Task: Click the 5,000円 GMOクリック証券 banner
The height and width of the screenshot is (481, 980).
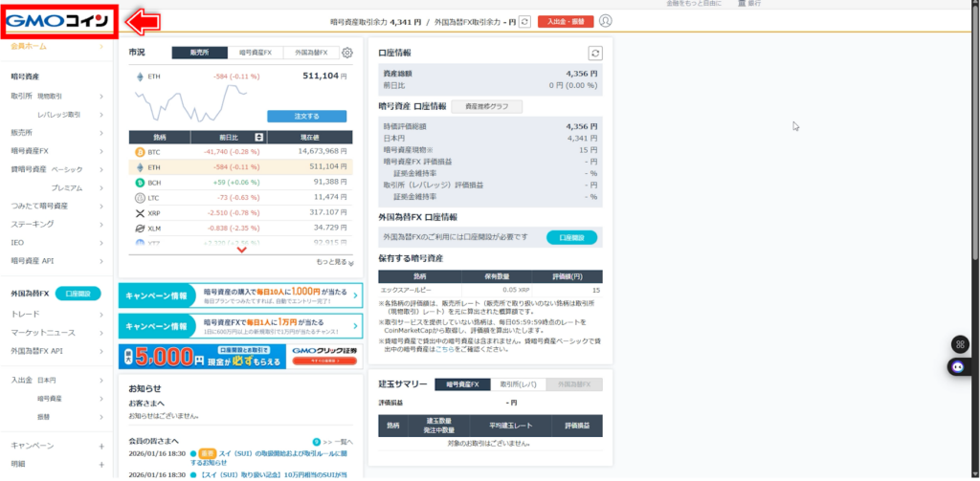Action: pos(241,357)
